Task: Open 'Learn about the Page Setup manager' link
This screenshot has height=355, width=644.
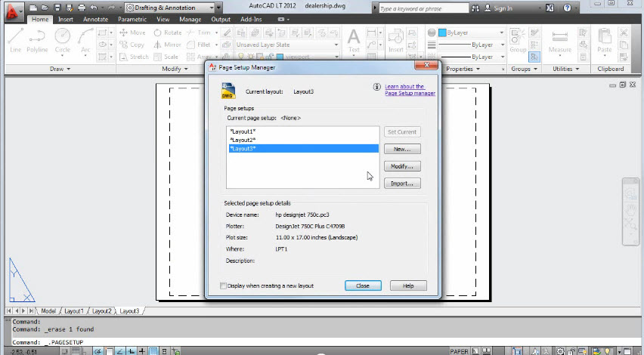Action: (410, 90)
